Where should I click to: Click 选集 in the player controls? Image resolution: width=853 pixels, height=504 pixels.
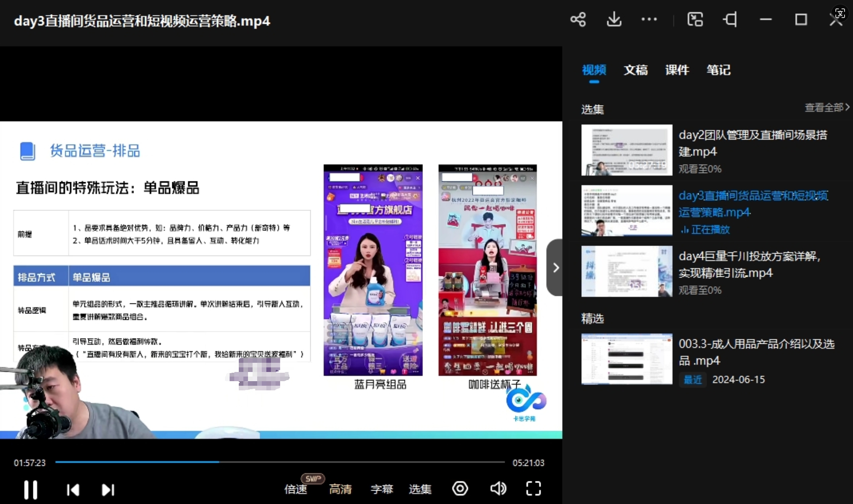click(420, 489)
